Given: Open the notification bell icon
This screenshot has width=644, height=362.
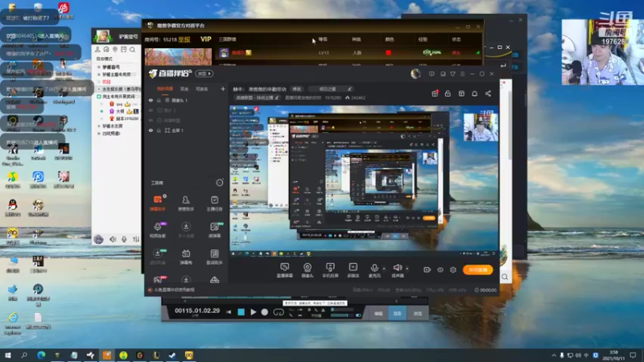Looking at the screenshot, I should tap(474, 93).
